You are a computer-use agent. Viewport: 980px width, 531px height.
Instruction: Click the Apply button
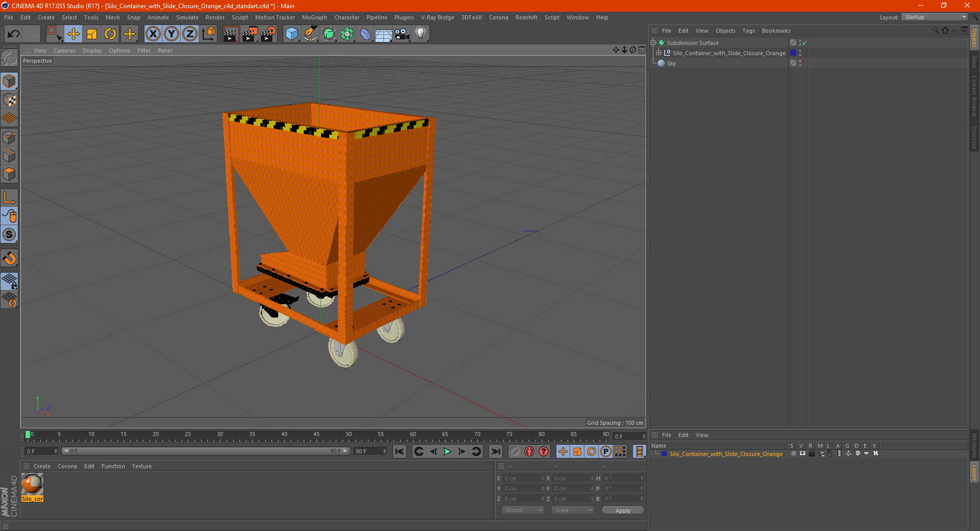[623, 510]
